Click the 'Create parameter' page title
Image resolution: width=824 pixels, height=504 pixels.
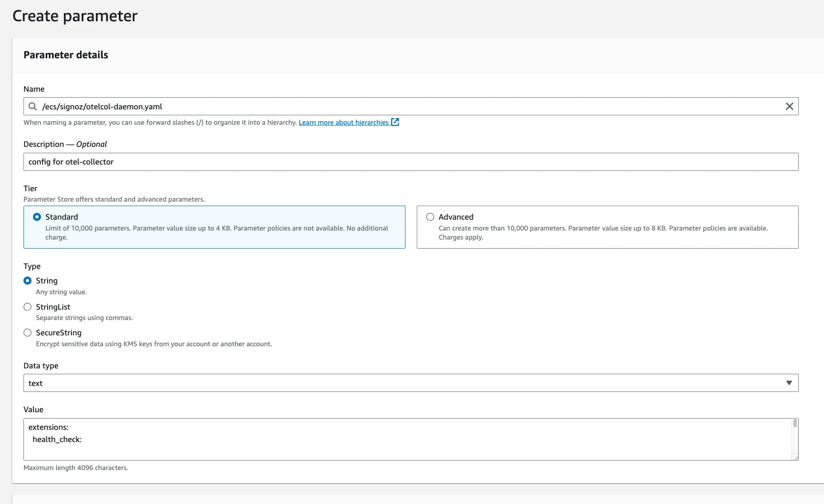coord(75,16)
